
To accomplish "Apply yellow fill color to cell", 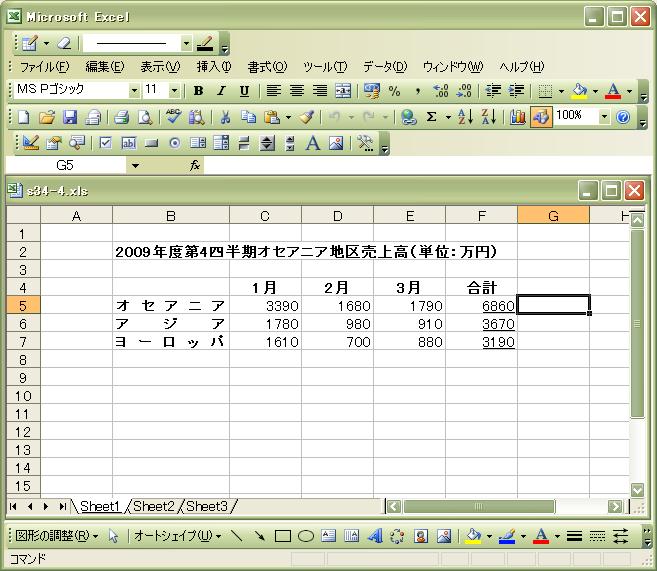I will 580,90.
